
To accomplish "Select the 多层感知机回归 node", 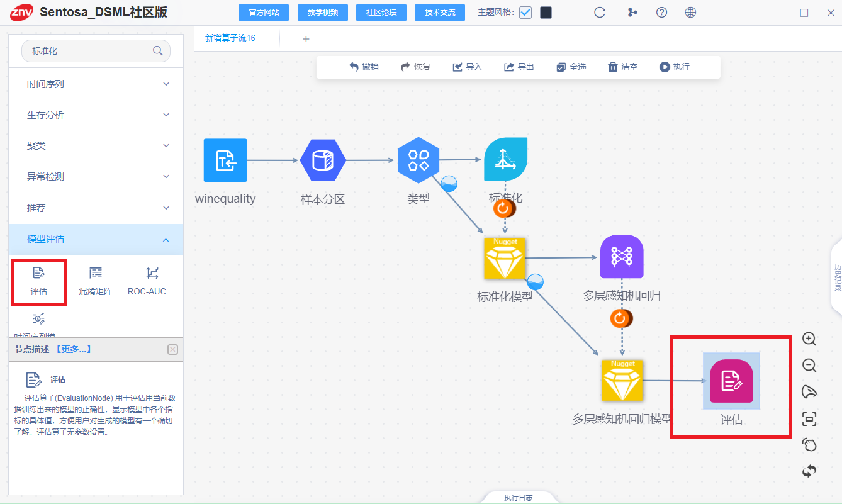I will (622, 257).
